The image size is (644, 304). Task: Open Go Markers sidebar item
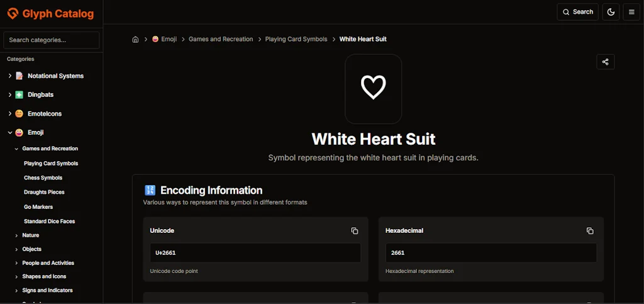click(x=38, y=206)
